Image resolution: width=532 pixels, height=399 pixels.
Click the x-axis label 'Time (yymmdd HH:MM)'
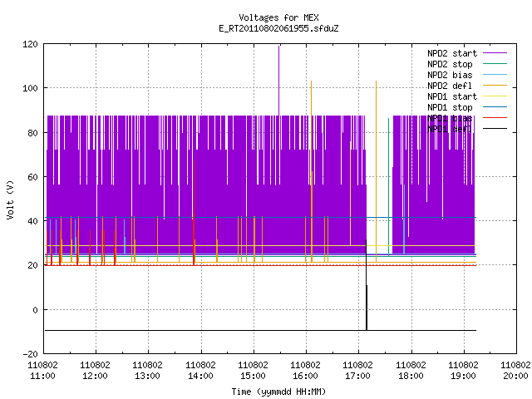pos(278,392)
